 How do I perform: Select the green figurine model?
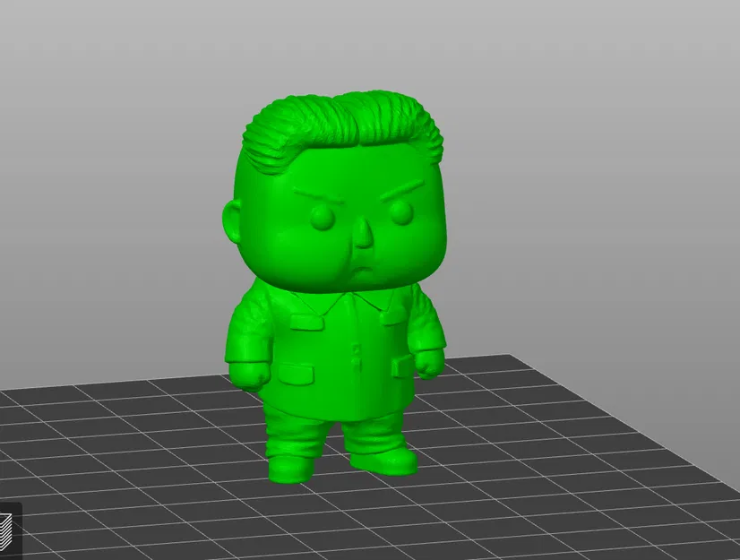tap(340, 340)
